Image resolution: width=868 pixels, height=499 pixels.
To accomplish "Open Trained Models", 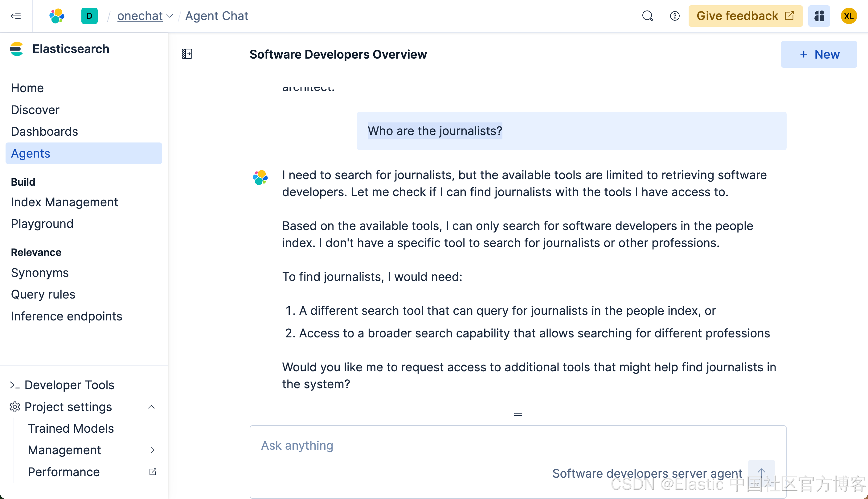I will point(71,428).
